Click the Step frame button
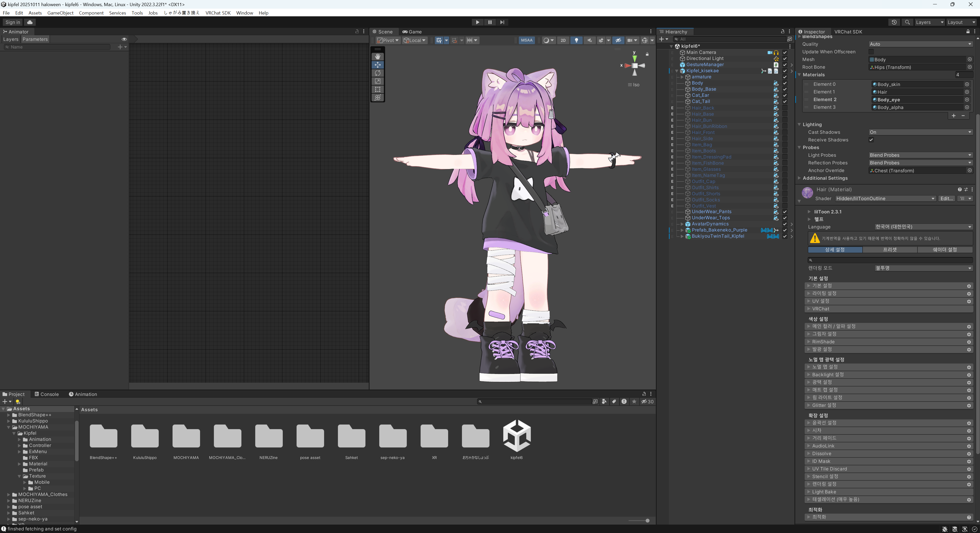 point(502,22)
